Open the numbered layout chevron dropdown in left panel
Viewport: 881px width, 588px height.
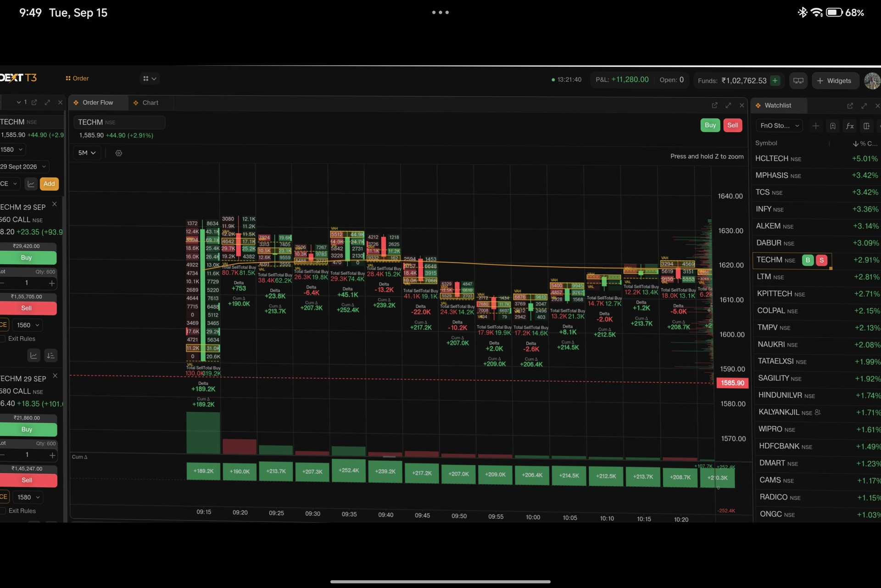point(21,102)
